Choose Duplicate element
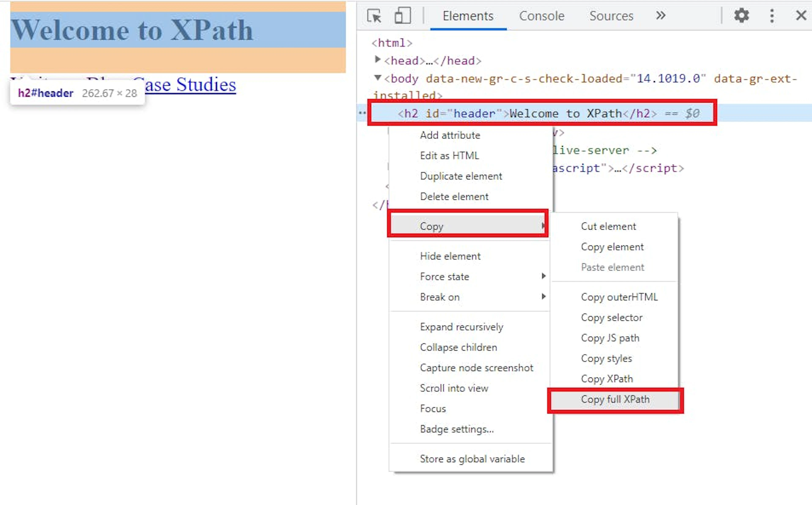Viewport: 812px width, 505px height. pos(461,176)
